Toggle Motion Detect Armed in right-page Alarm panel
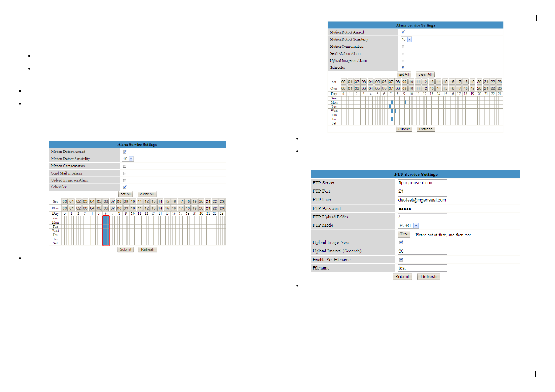 click(x=403, y=32)
